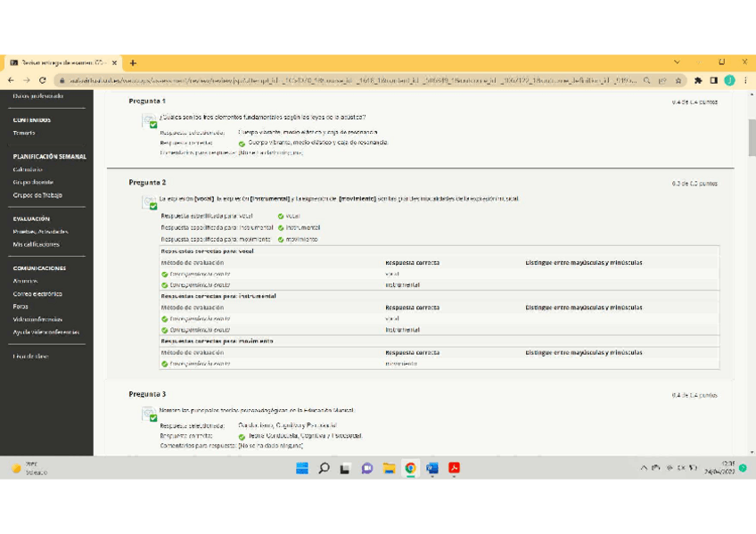Viewport: 756px width, 534px height.
Task: Click the Windows Start button
Action: pos(301,468)
